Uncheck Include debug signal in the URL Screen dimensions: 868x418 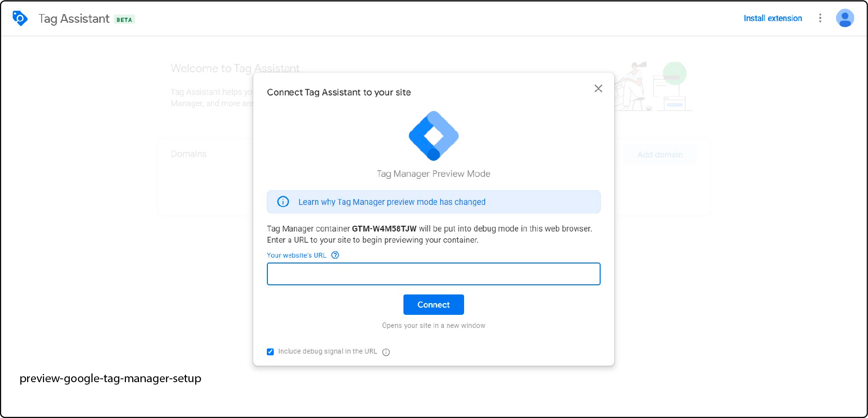pyautogui.click(x=270, y=352)
